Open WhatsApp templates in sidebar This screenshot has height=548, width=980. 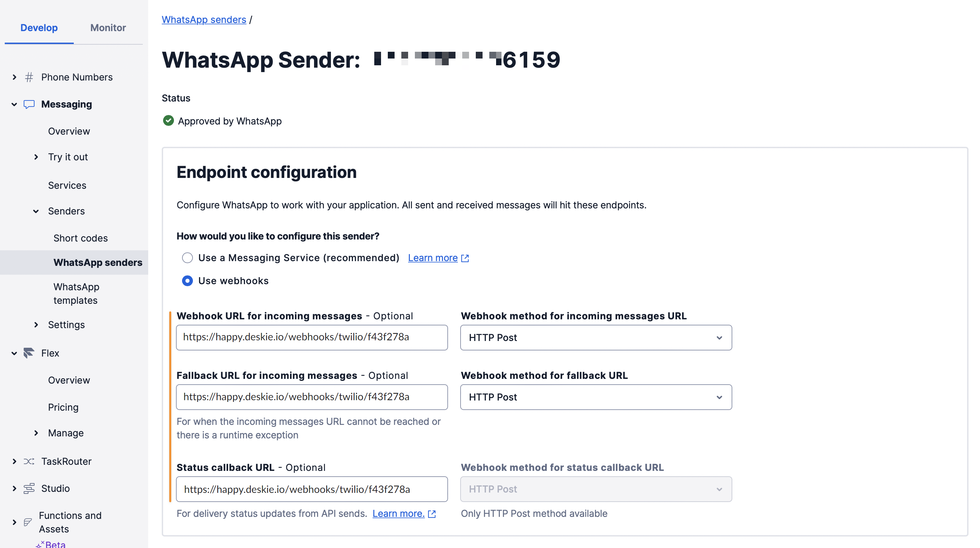(x=76, y=294)
